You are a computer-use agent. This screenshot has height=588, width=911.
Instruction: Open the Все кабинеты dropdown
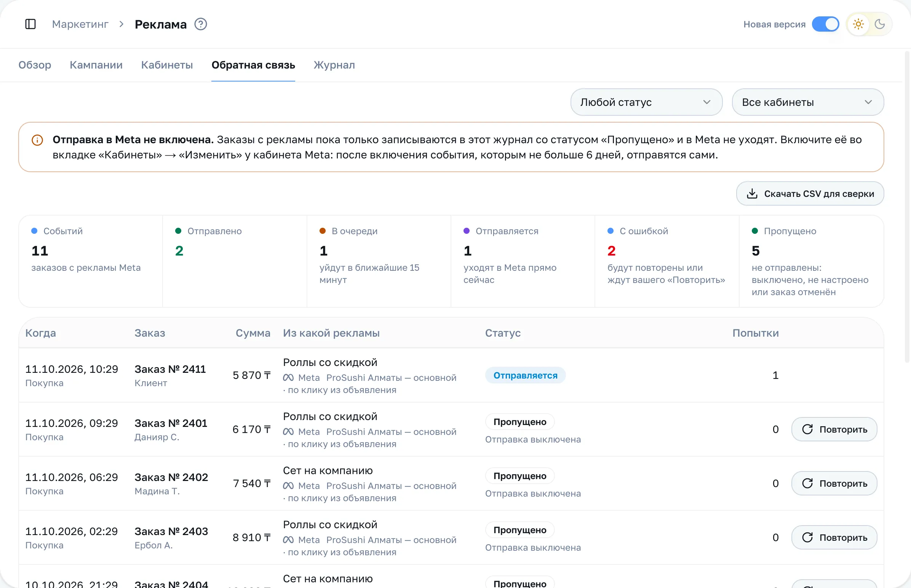click(807, 102)
